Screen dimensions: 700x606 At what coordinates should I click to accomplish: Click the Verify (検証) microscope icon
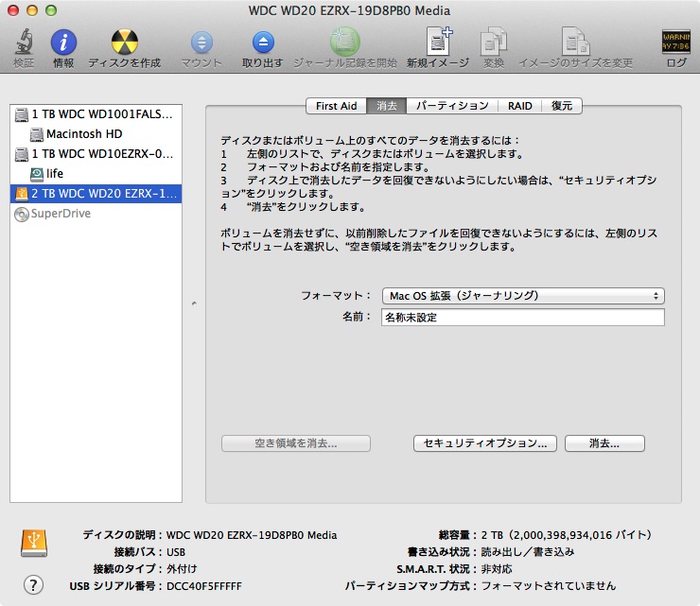[x=24, y=43]
